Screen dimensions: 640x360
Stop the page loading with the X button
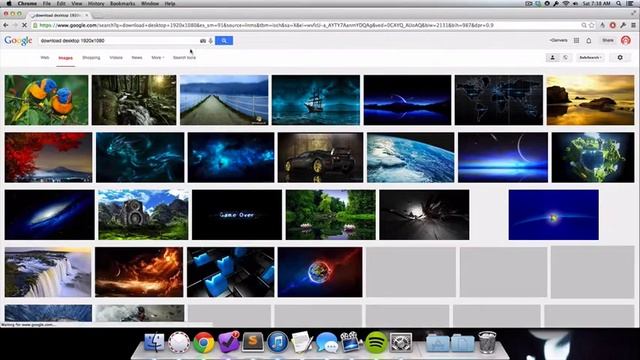(24, 25)
